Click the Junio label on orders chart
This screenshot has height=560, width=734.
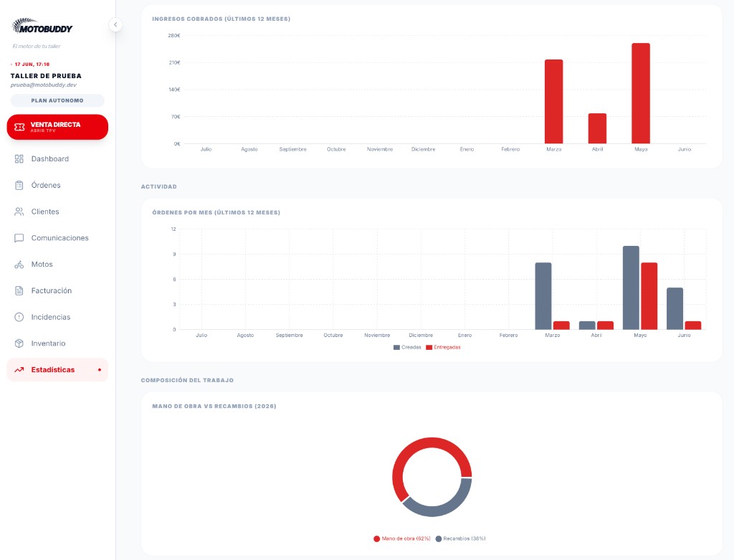(x=684, y=336)
